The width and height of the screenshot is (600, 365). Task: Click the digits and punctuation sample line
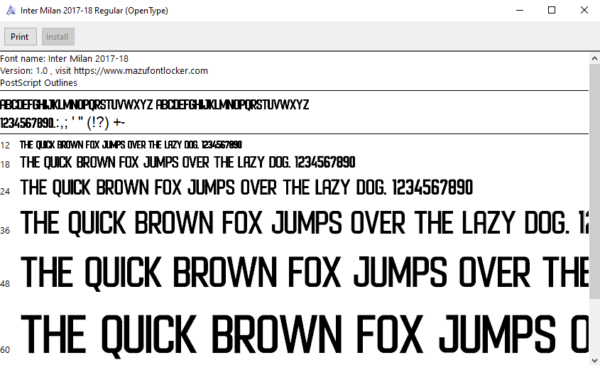coord(62,123)
